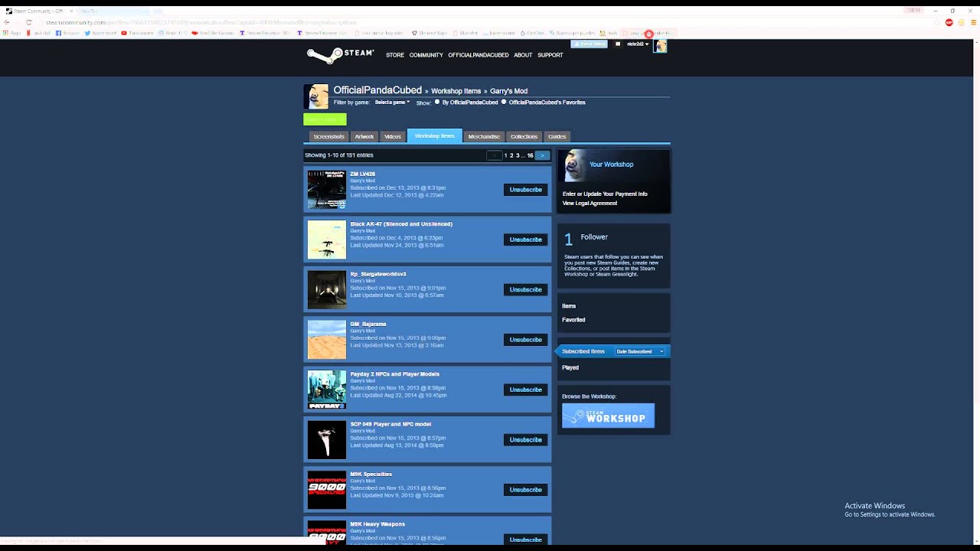
Task: Open the M9K Heavy Weapons title
Action: click(x=377, y=524)
